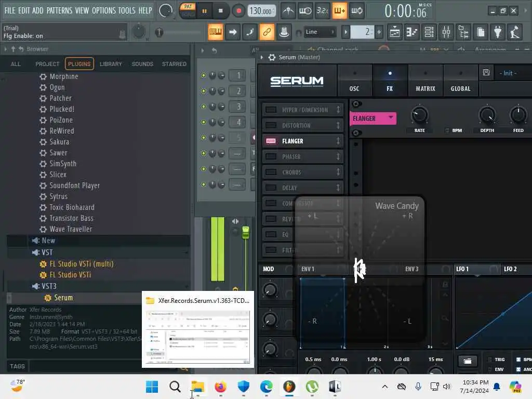This screenshot has width=532, height=399.
Task: Open the PATTERNS menu
Action: [59, 10]
